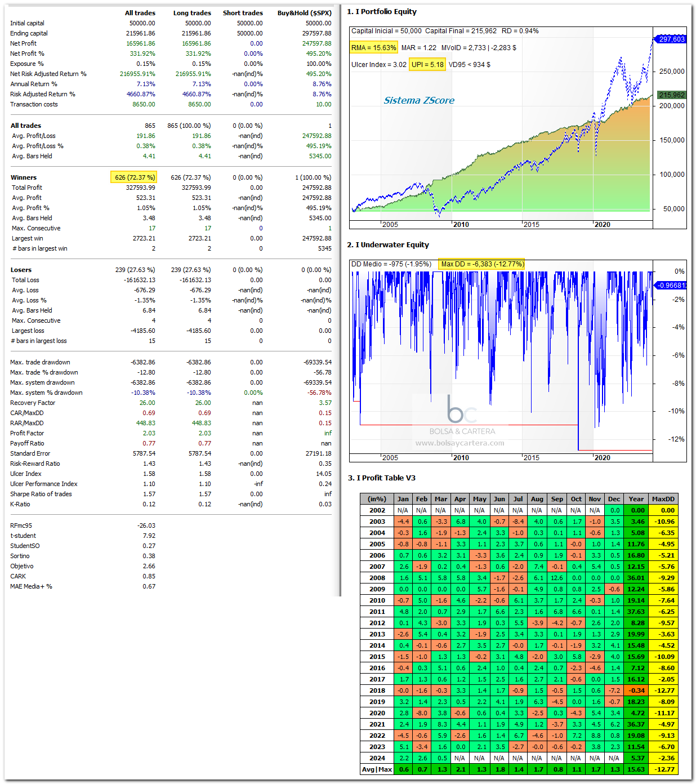Select the -26.03 RFmc95 value
This screenshot has height=784, width=696.
[x=146, y=525]
